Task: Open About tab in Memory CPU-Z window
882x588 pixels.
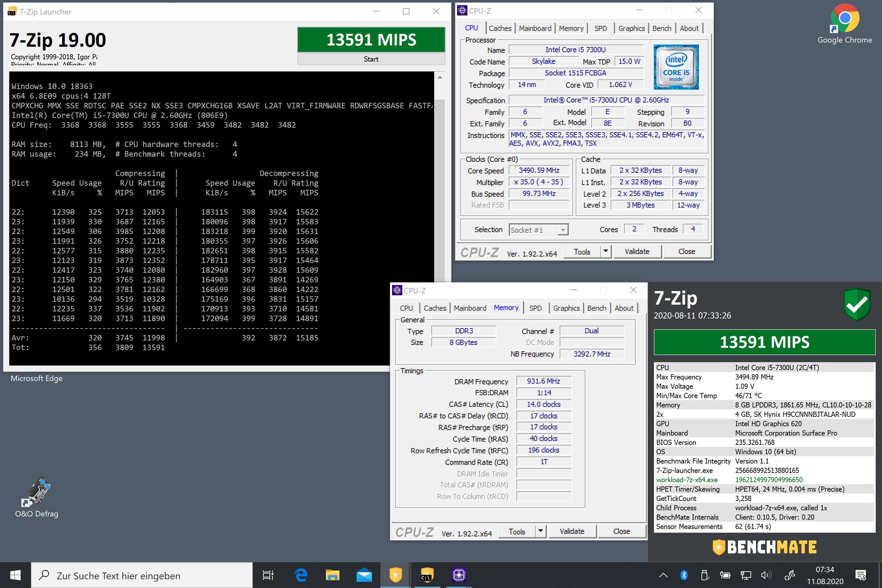Action: [x=624, y=308]
